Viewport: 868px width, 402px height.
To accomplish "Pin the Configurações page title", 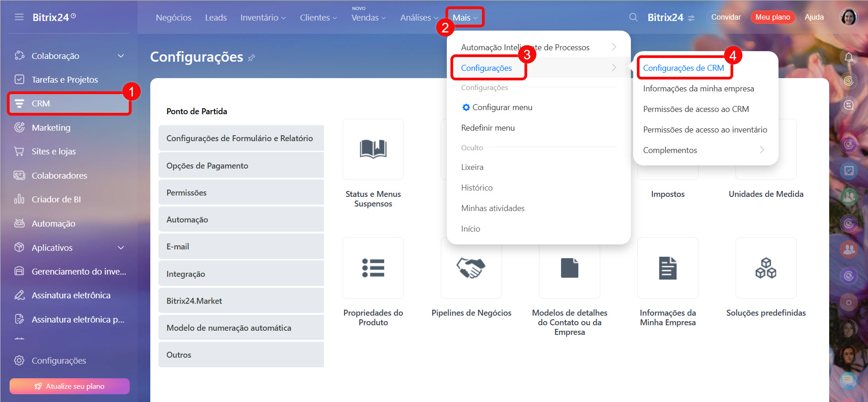I will click(251, 58).
